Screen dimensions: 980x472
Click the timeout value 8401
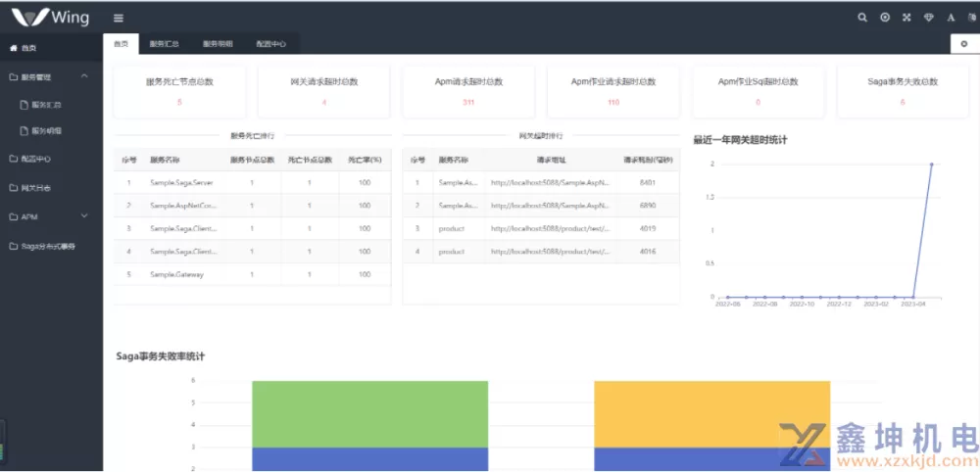pos(648,182)
